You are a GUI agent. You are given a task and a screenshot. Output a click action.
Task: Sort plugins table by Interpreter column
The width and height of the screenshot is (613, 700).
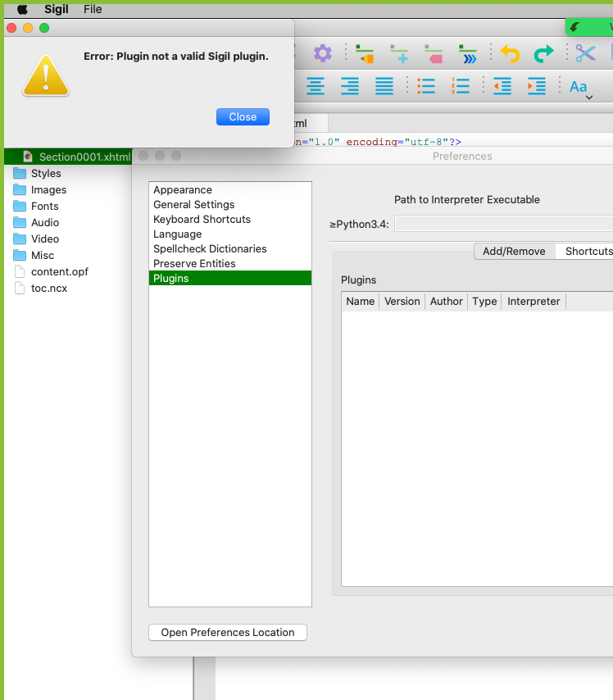coord(534,302)
